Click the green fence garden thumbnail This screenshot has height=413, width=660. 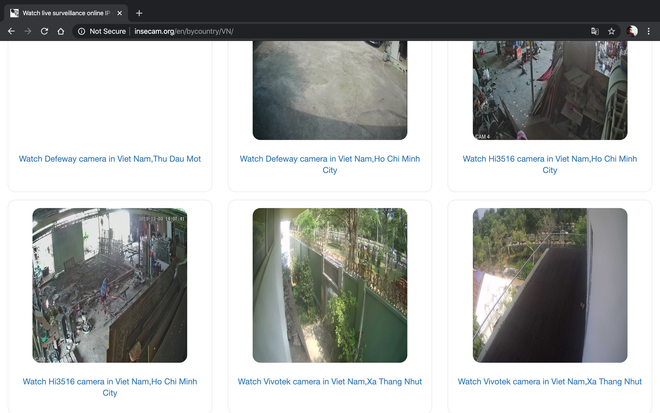(x=330, y=285)
